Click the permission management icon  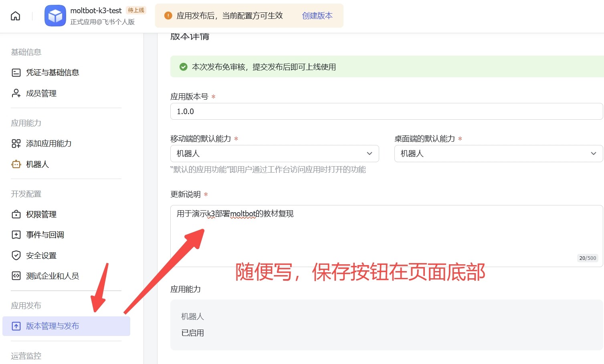pos(16,214)
